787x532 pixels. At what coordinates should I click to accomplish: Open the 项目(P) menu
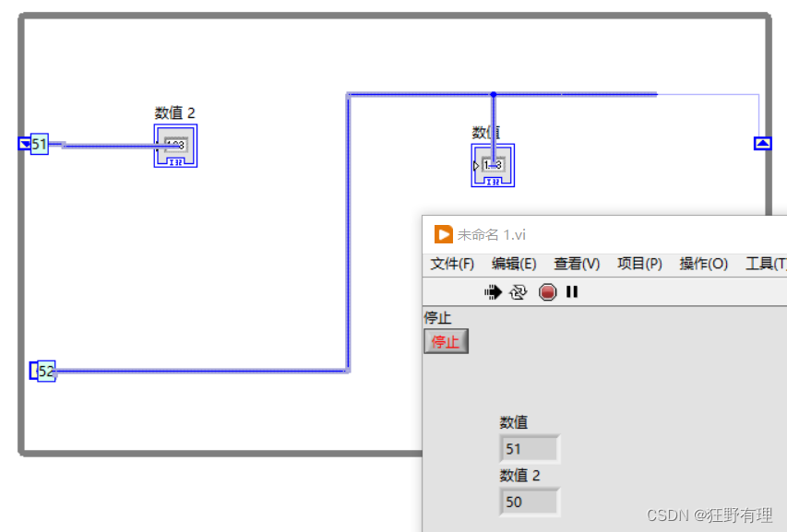[639, 264]
